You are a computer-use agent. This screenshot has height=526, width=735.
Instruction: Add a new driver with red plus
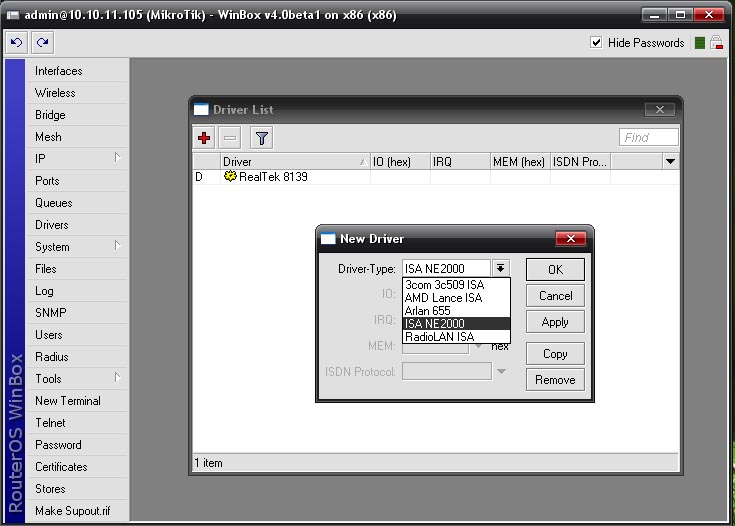[x=204, y=138]
